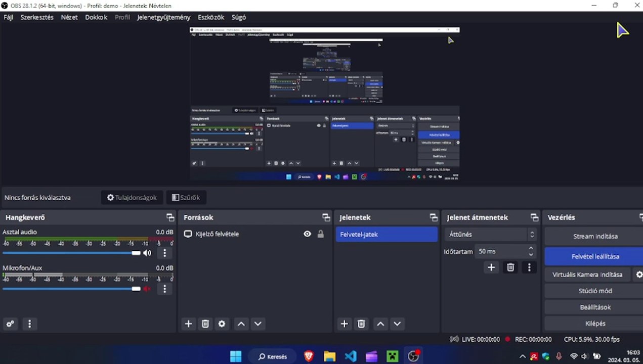Viewport: 643px width, 364px height.
Task: Undock the Források panel
Action: point(326,217)
